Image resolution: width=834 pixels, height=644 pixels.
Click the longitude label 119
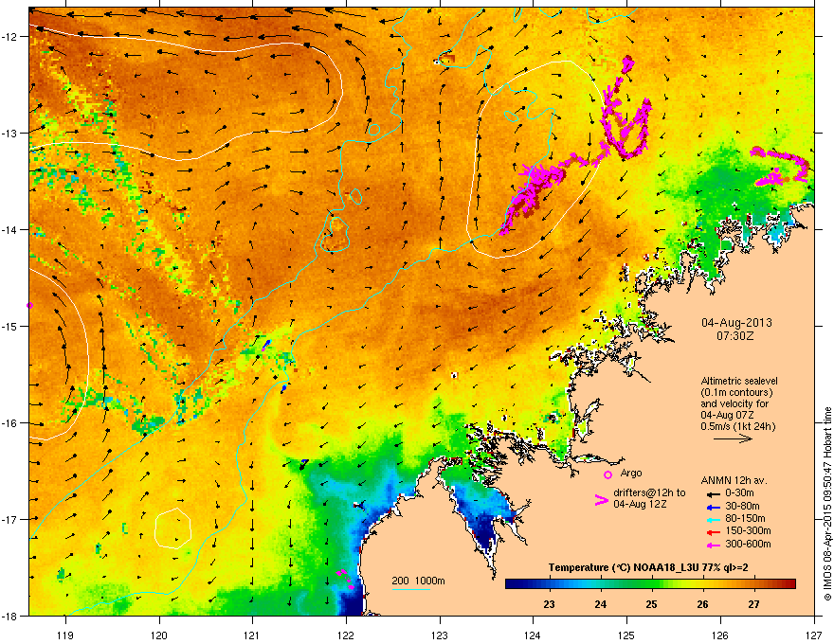65,635
